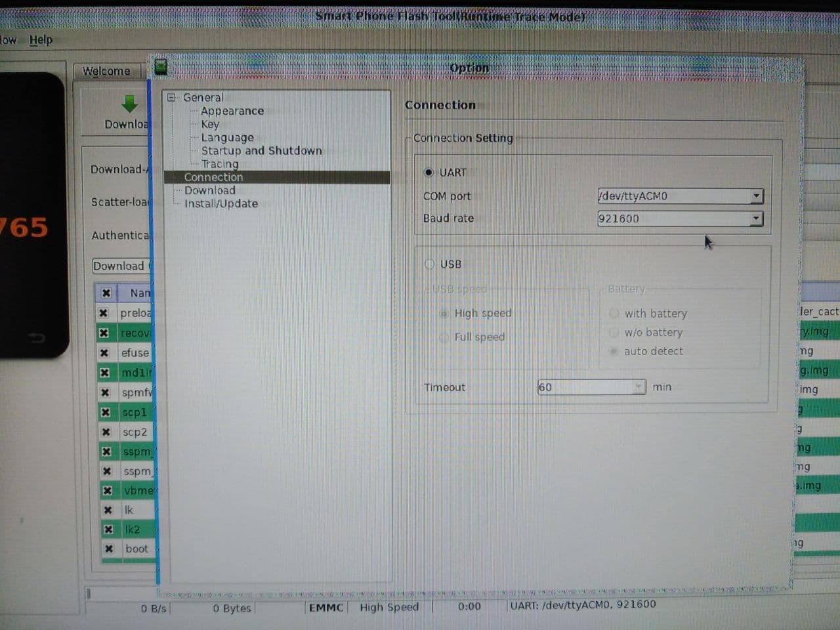Click the Download toolbar button label
The width and height of the screenshot is (840, 630).
pyautogui.click(x=127, y=124)
